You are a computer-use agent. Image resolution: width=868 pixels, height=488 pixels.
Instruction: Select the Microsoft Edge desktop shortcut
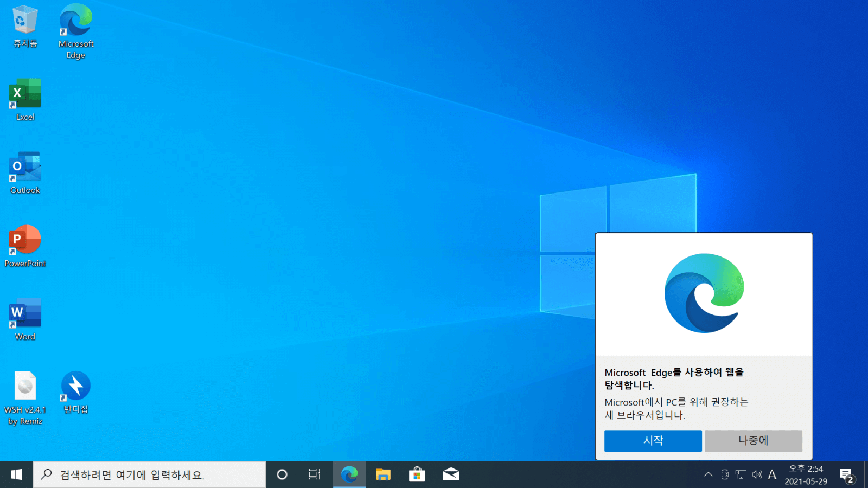[x=76, y=31]
